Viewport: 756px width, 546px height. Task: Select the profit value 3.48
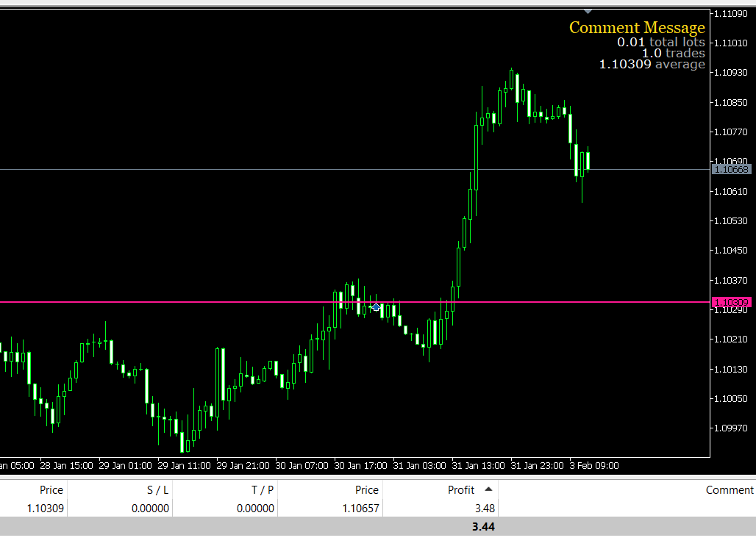(x=485, y=509)
